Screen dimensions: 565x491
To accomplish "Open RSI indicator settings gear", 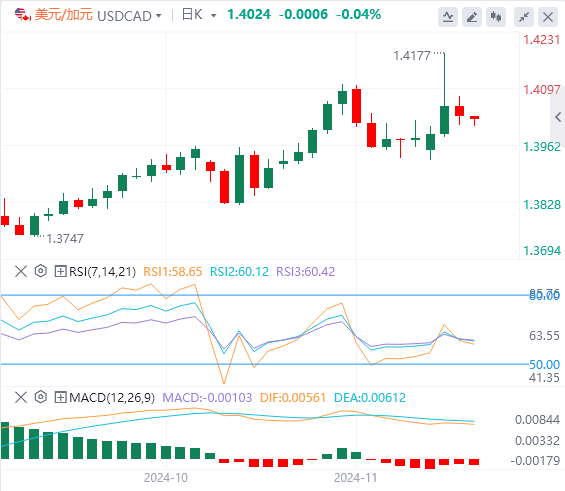I will 41,271.
